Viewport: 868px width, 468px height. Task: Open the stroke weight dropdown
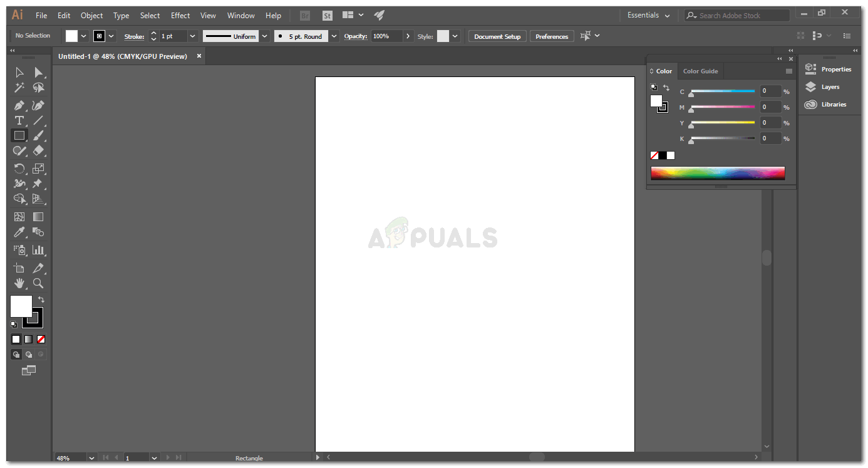[x=192, y=36]
